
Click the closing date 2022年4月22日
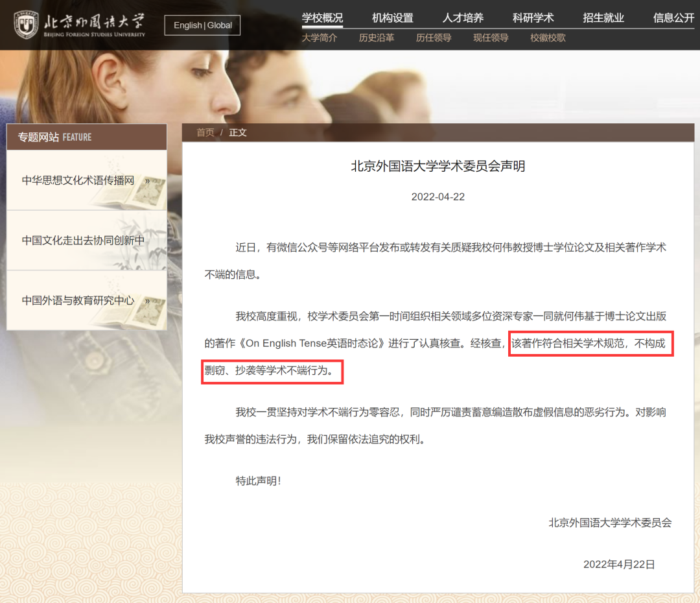click(x=619, y=565)
